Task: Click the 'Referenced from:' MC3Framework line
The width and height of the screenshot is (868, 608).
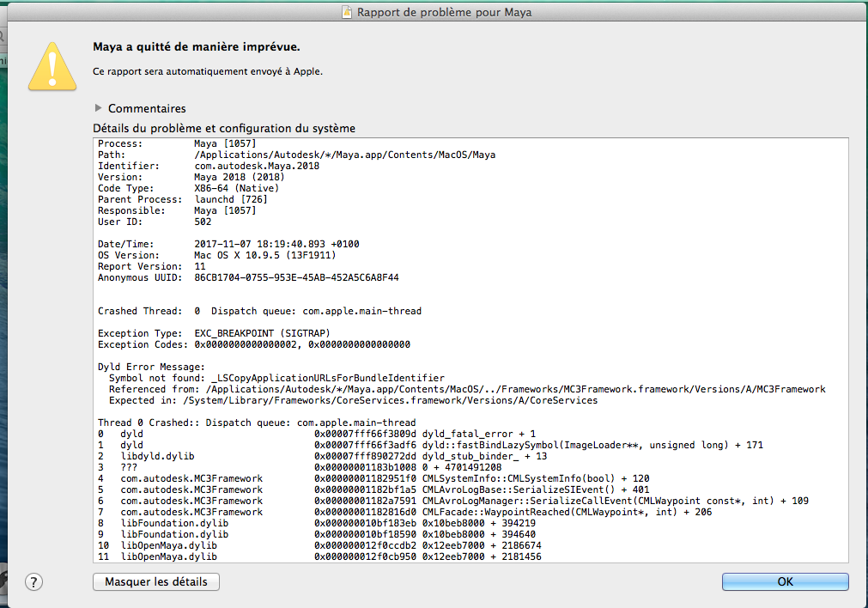Action: [x=467, y=389]
